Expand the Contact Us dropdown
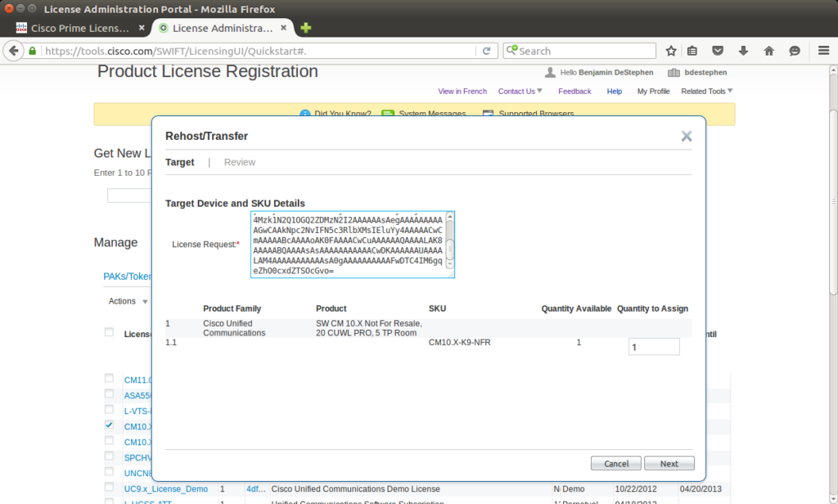This screenshot has height=504, width=838. (x=520, y=92)
